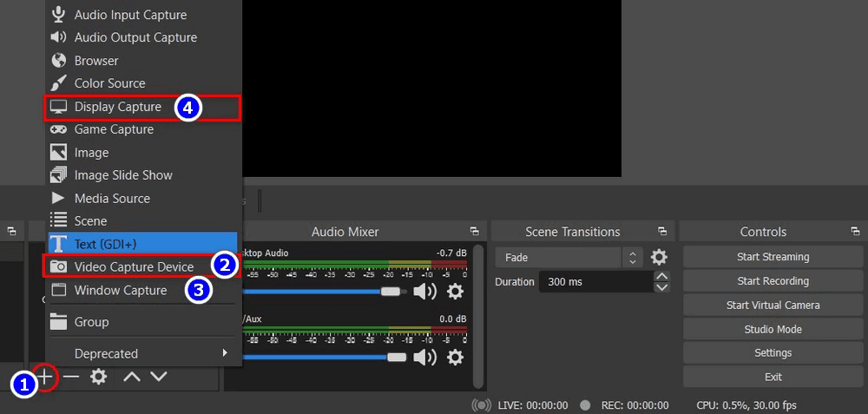The image size is (868, 414).
Task: Click the 300 ms duration field
Action: [596, 282]
